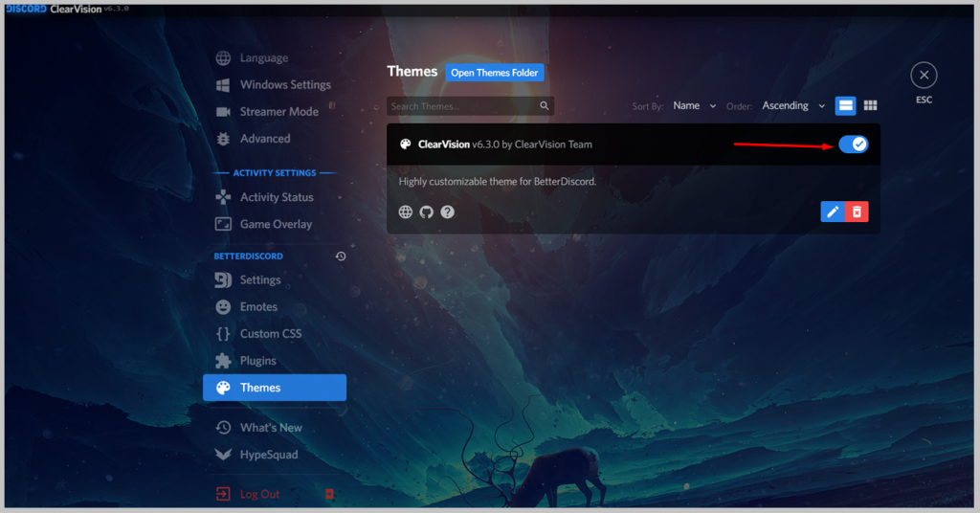The width and height of the screenshot is (980, 513).
Task: Click the palette icon beside ClearVision title
Action: (x=406, y=145)
